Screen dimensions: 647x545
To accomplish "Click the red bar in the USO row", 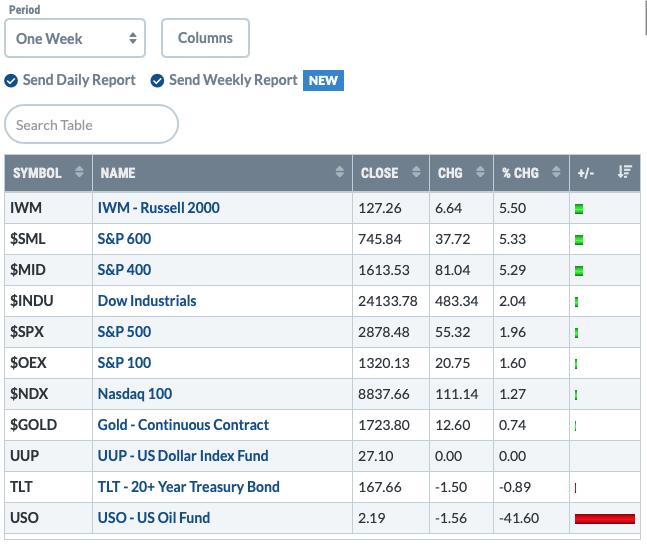I will [x=604, y=519].
